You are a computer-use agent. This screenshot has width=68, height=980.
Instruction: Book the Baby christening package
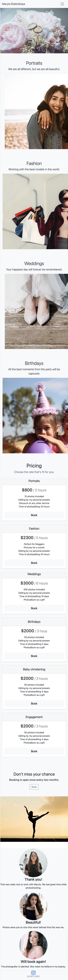(34, 703)
